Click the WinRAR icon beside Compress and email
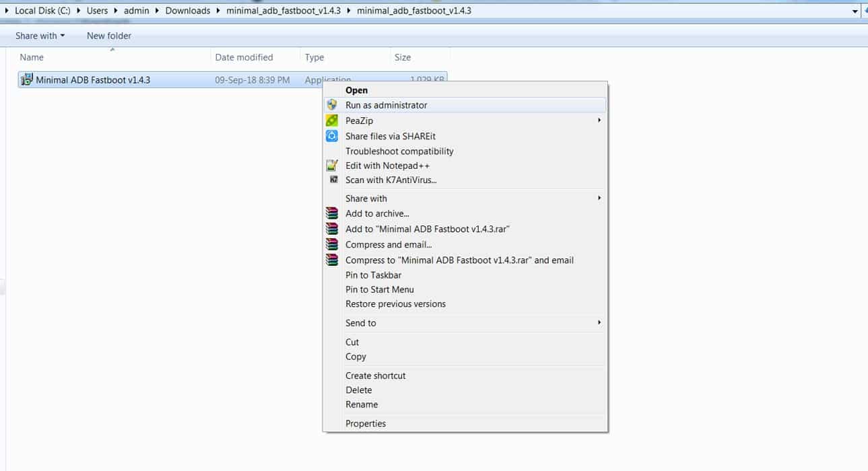 pyautogui.click(x=332, y=244)
